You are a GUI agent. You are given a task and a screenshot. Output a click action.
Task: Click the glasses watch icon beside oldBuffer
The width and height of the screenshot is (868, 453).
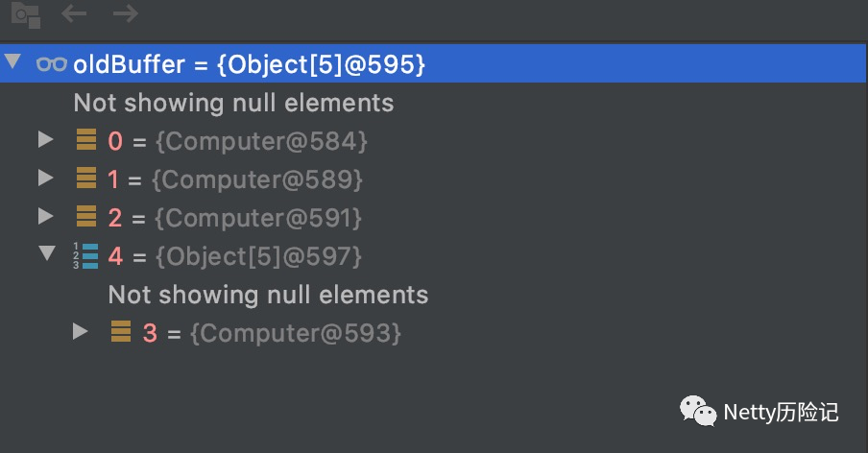click(x=52, y=64)
